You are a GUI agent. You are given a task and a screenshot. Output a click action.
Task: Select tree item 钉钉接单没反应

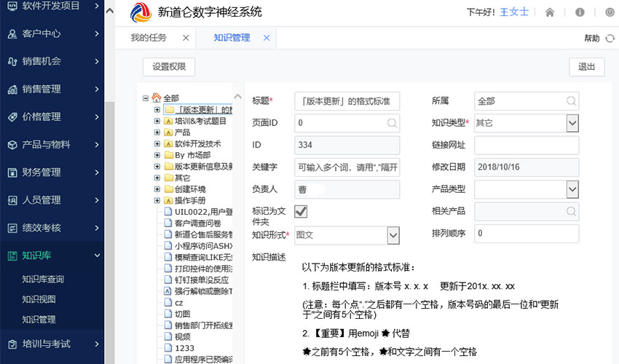click(x=202, y=280)
